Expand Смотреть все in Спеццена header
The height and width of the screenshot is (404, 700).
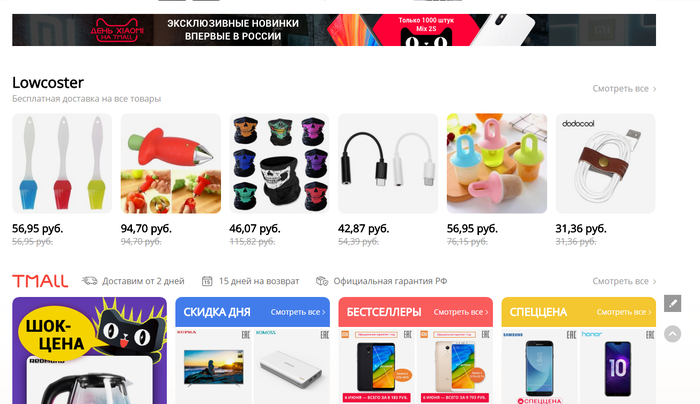click(x=624, y=312)
